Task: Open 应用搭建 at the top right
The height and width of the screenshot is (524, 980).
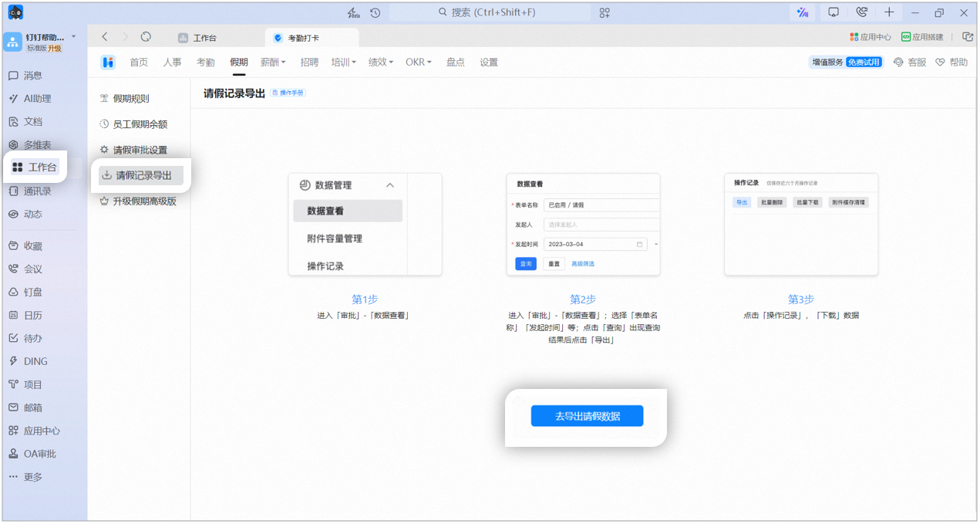Action: tap(922, 37)
